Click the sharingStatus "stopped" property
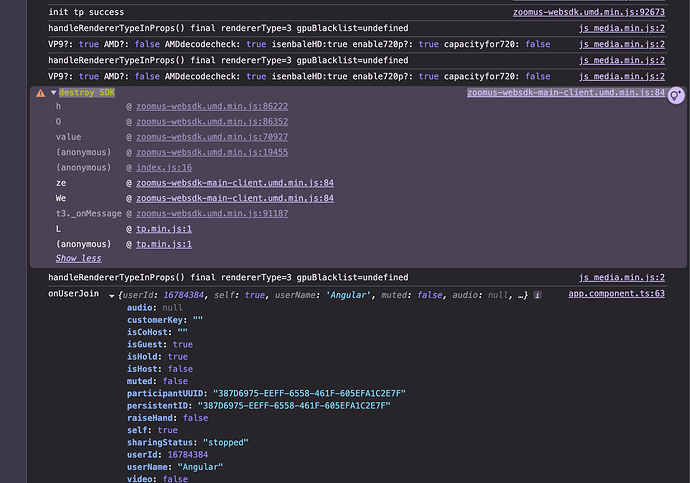 pyautogui.click(x=187, y=443)
